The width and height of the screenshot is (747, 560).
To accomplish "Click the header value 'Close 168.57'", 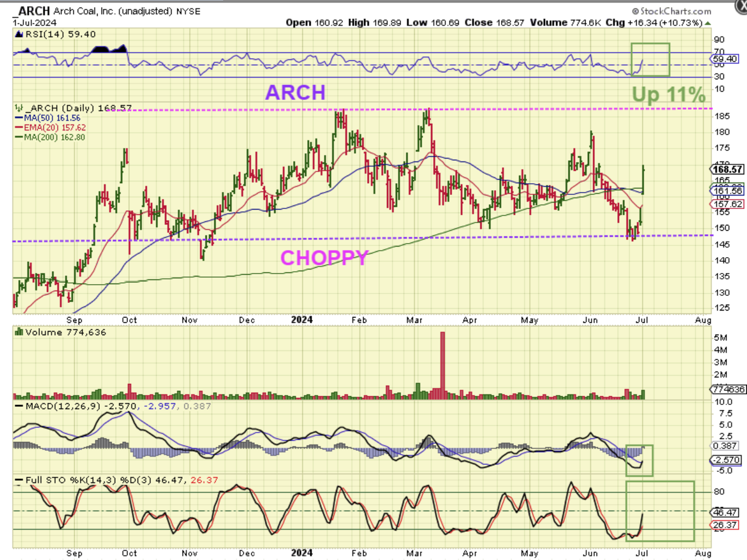I will click(x=494, y=23).
